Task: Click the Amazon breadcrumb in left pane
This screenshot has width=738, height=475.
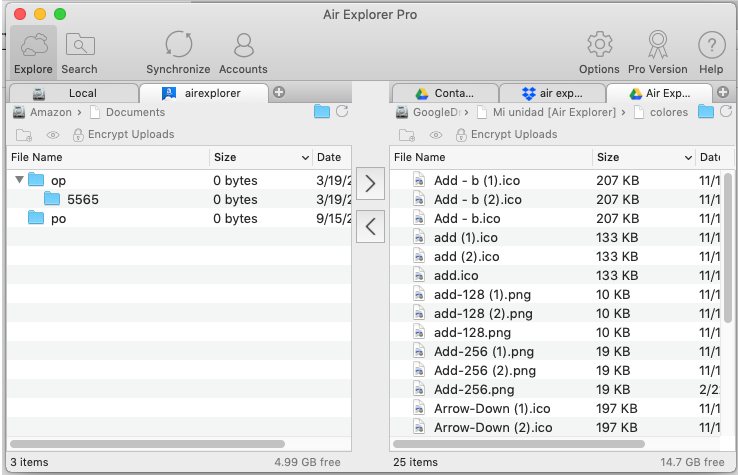Action: coord(42,112)
